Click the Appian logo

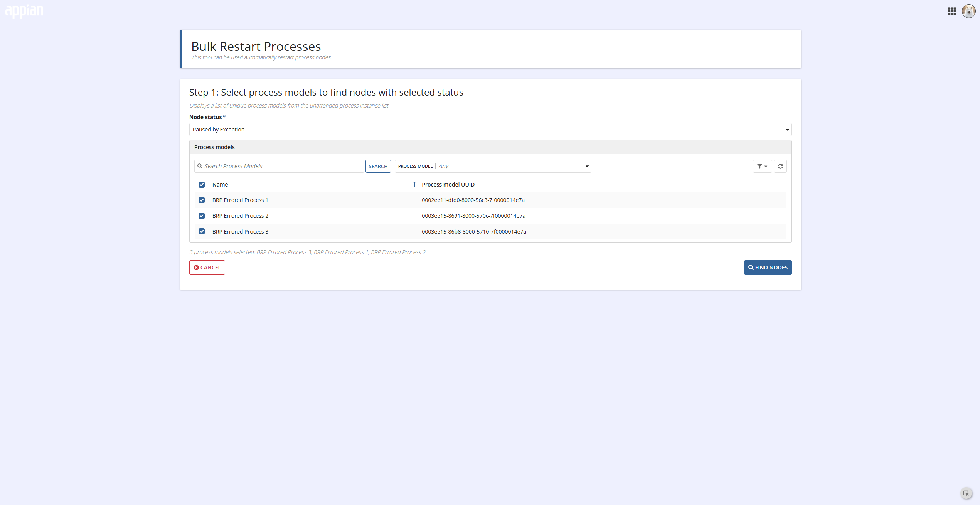coord(24,11)
